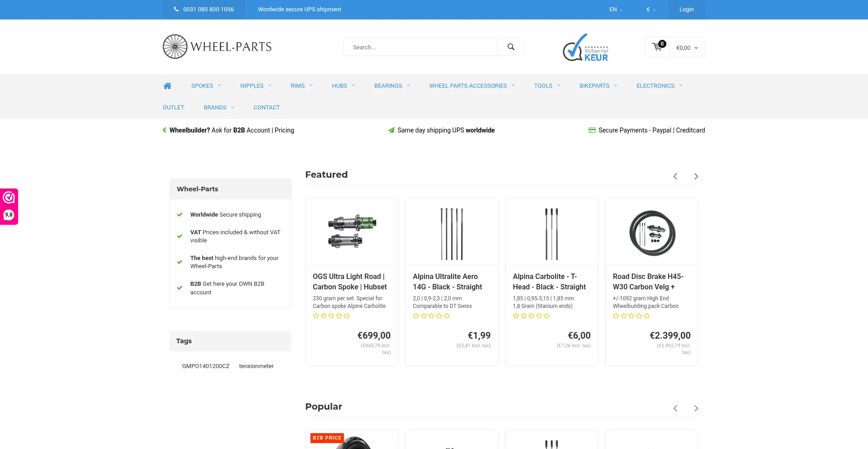This screenshot has height=449, width=868.
Task: Expand the RIMS menu
Action: pyautogui.click(x=302, y=86)
